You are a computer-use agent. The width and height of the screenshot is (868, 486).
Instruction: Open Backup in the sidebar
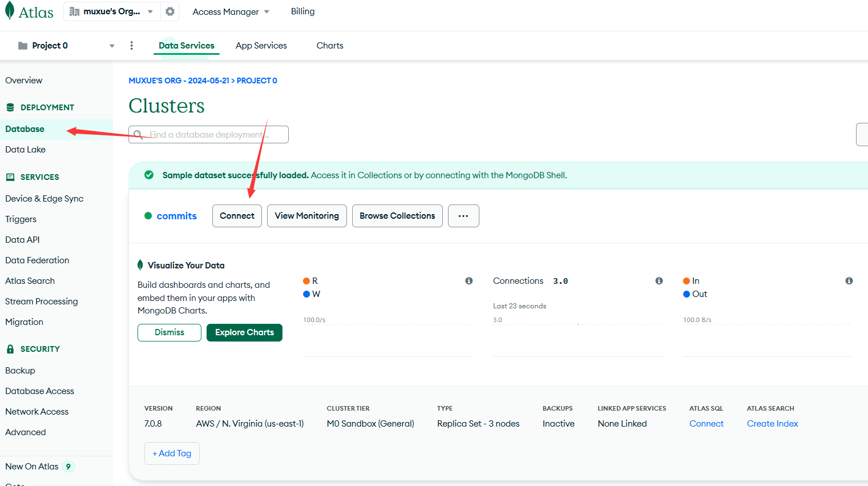[x=21, y=371]
